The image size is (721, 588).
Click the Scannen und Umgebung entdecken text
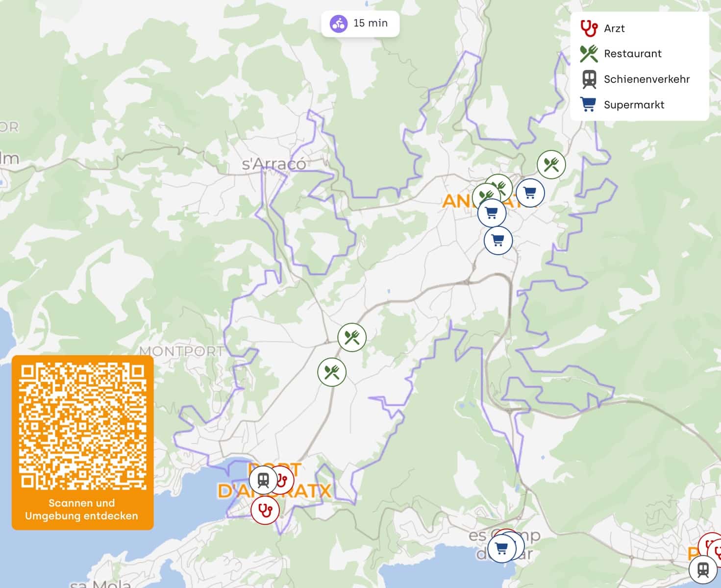[82, 510]
